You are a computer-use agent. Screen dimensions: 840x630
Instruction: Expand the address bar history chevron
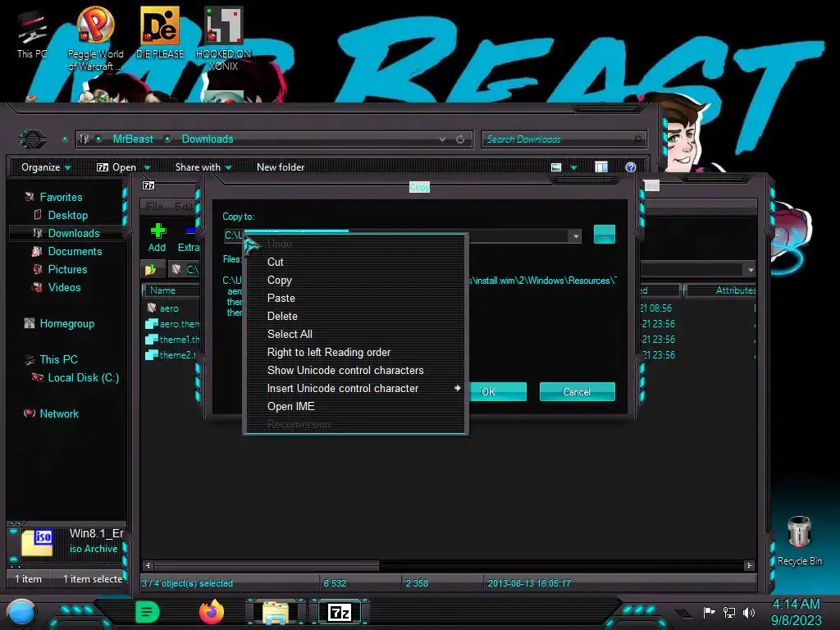coord(442,139)
